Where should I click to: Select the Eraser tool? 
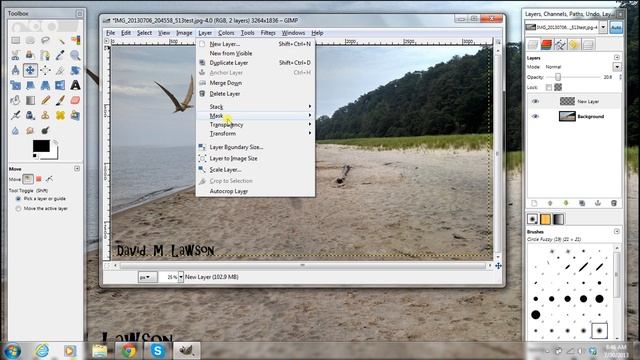click(x=75, y=100)
